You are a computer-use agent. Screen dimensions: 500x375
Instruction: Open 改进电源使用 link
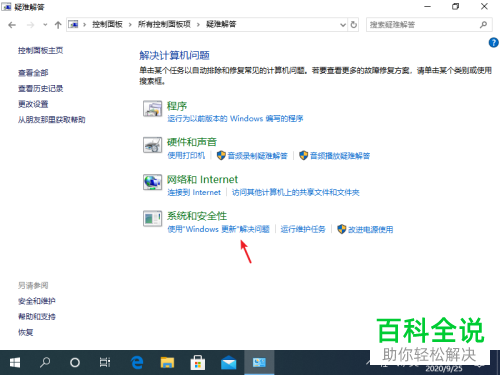(x=370, y=229)
